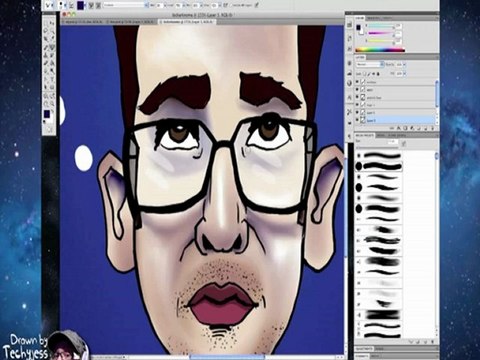Create new adjustment layer icon
The image size is (480, 360).
click(412, 128)
